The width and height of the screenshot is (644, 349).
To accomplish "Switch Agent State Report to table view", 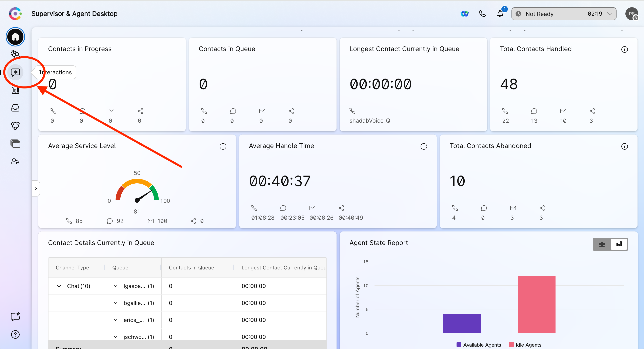I will coord(602,244).
